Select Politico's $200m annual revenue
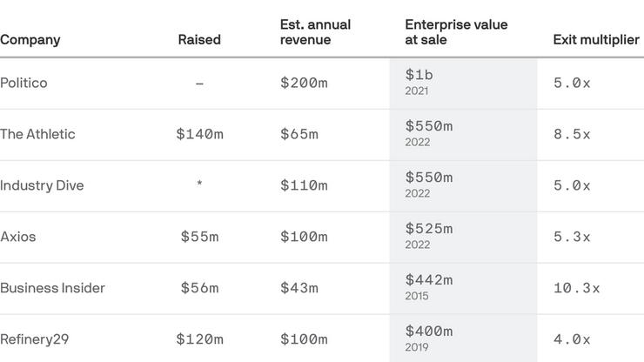The width and height of the screenshot is (644, 362). click(x=304, y=83)
